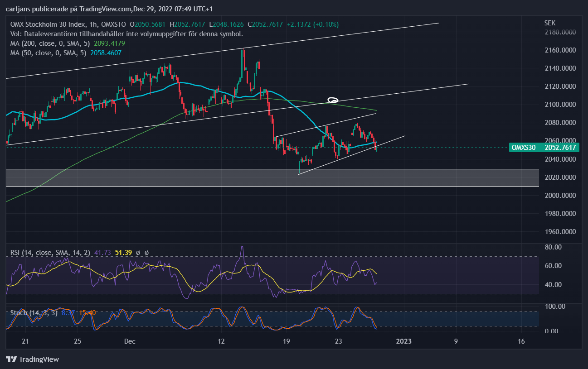Click the OMXS30 price label tag
The height and width of the screenshot is (369, 588).
click(544, 147)
